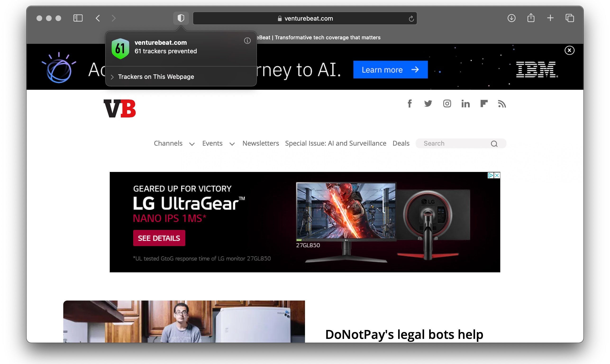The image size is (610, 364).
Task: Open VentureBeat's Facebook page icon
Action: 410,103
